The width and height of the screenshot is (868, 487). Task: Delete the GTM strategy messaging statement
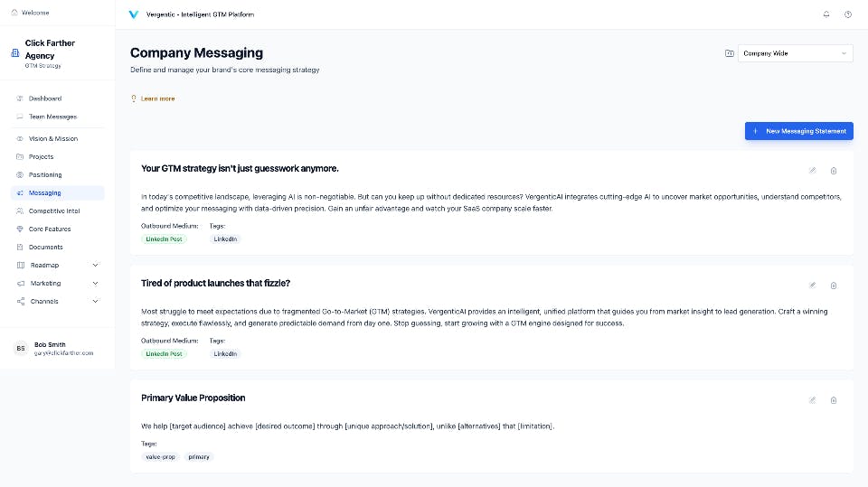coord(834,170)
